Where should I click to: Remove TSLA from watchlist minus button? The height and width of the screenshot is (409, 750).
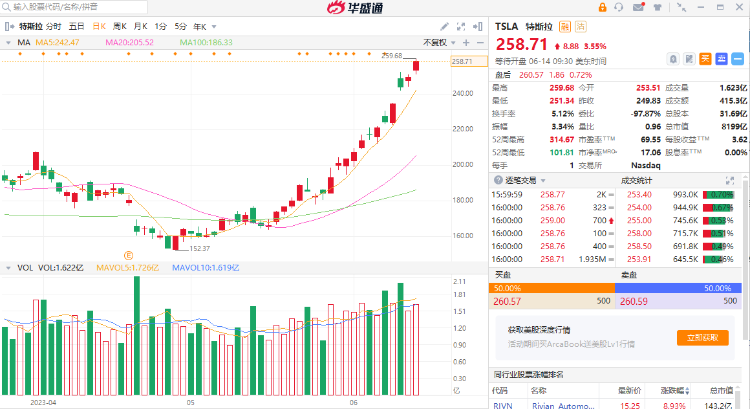[738, 59]
